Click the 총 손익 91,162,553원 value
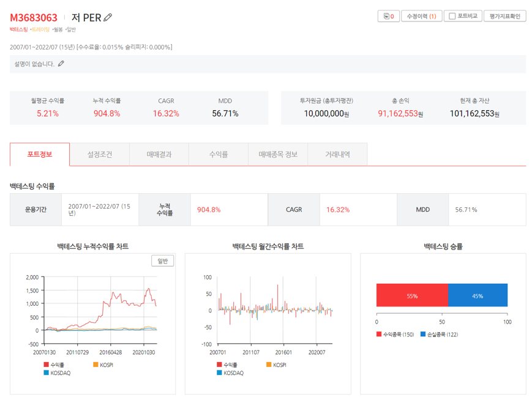Image resolution: width=532 pixels, height=400 pixels. tap(400, 114)
